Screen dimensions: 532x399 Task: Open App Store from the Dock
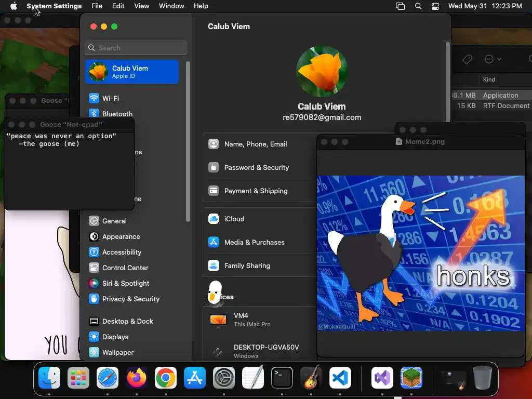pos(195,378)
